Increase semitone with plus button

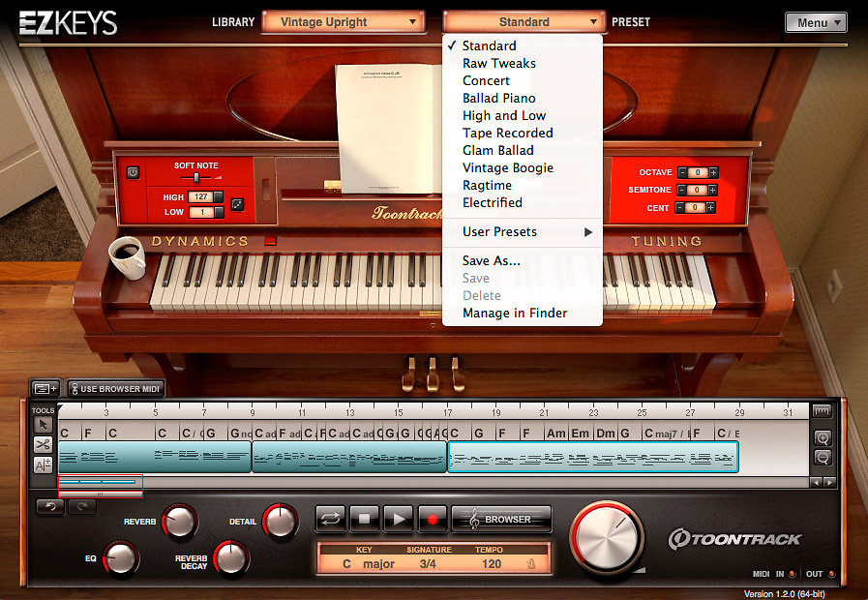coord(712,190)
